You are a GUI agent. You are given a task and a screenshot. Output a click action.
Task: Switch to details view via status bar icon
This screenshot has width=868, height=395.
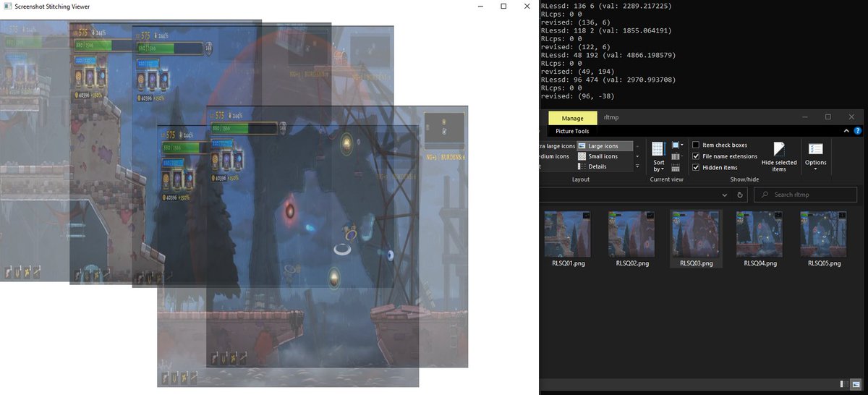[x=844, y=383]
